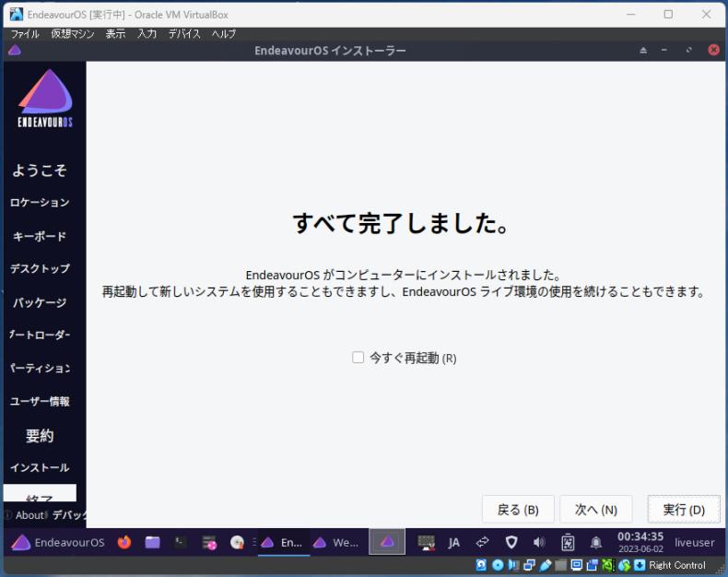
Task: Click VirtualBox shared folders status icon
Action: [x=561, y=565]
